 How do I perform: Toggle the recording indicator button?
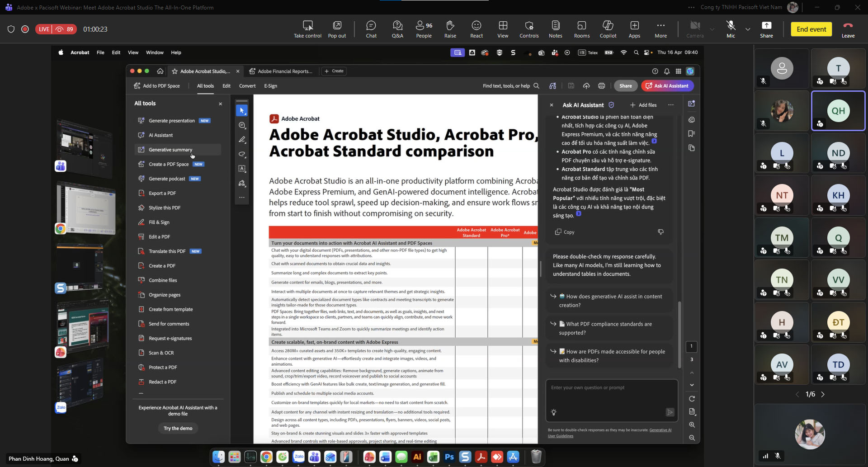click(x=25, y=29)
